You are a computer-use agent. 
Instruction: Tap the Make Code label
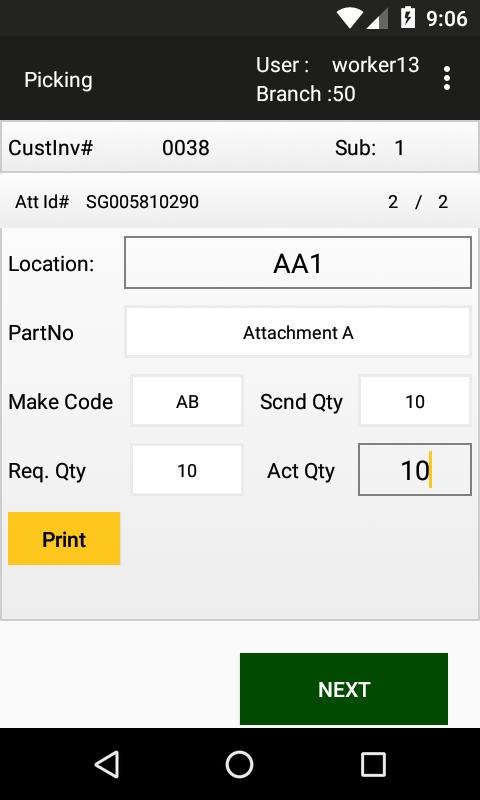point(61,402)
